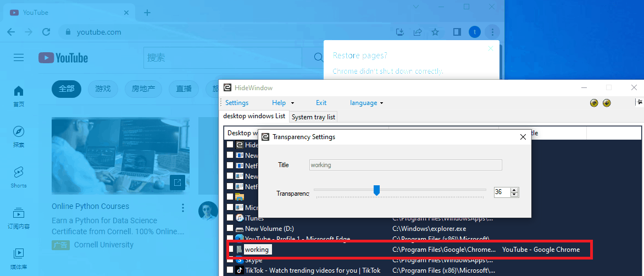Click the folder icon row in the list
Image resolution: width=644 pixels, height=276 pixels.
pos(240,197)
